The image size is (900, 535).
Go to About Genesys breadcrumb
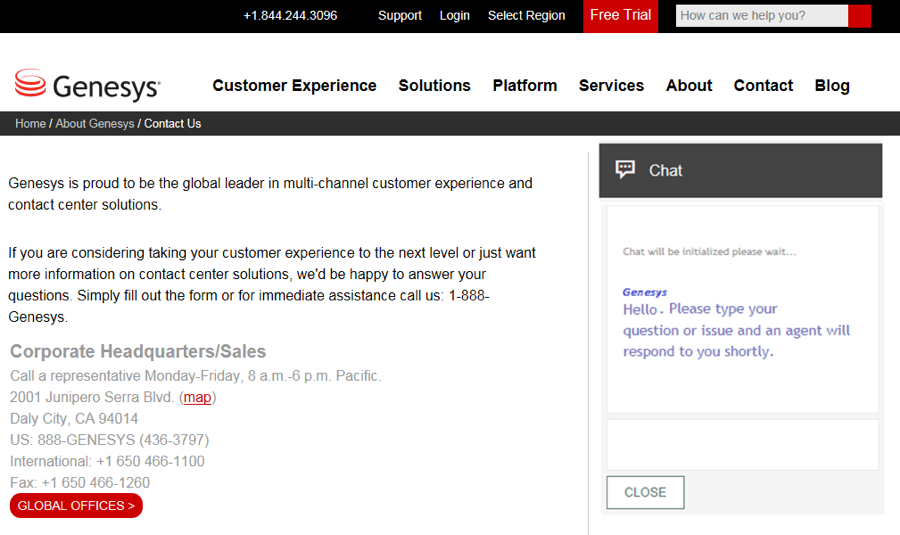point(94,124)
